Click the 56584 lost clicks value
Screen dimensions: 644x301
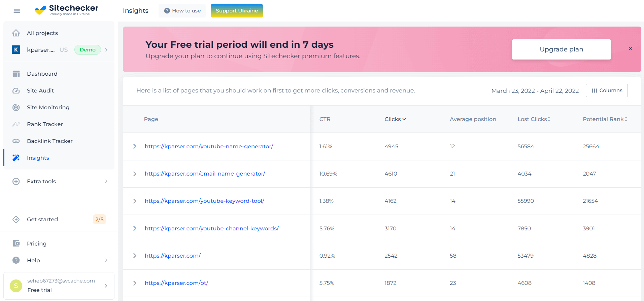click(x=526, y=146)
